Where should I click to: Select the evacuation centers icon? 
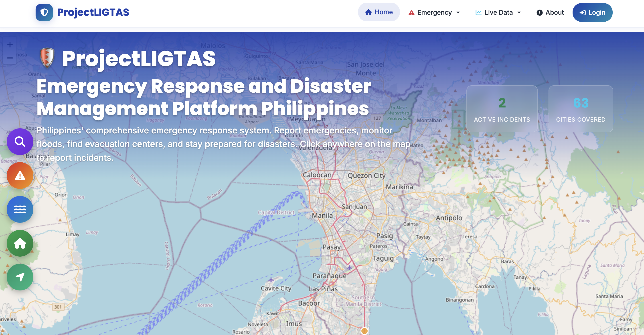click(20, 243)
